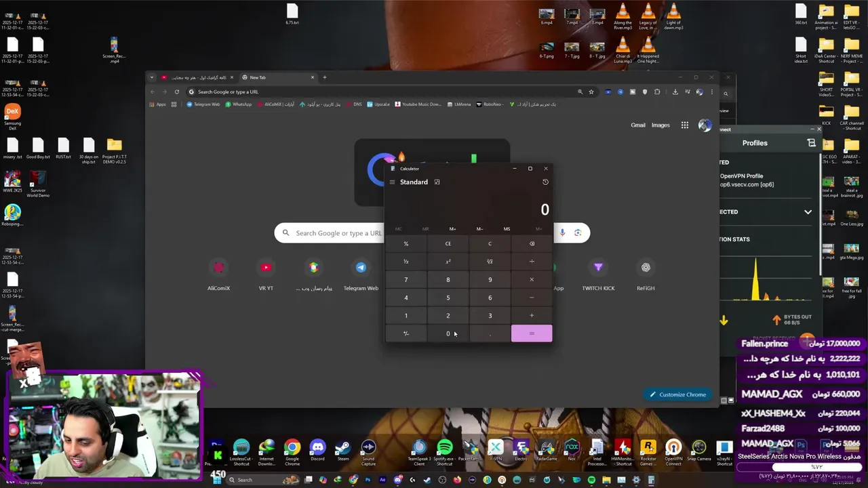The height and width of the screenshot is (488, 868).
Task: Switch to the New Tab tab in Chrome
Action: (x=278, y=77)
